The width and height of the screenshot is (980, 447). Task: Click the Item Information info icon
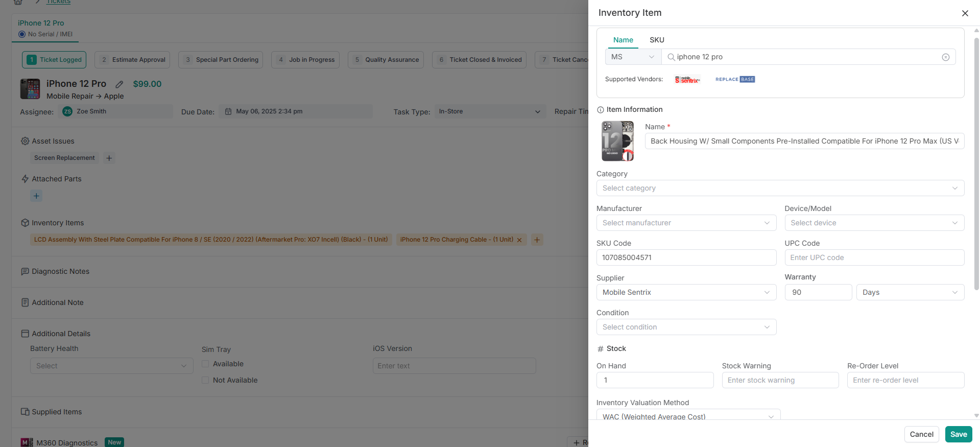tap(601, 110)
